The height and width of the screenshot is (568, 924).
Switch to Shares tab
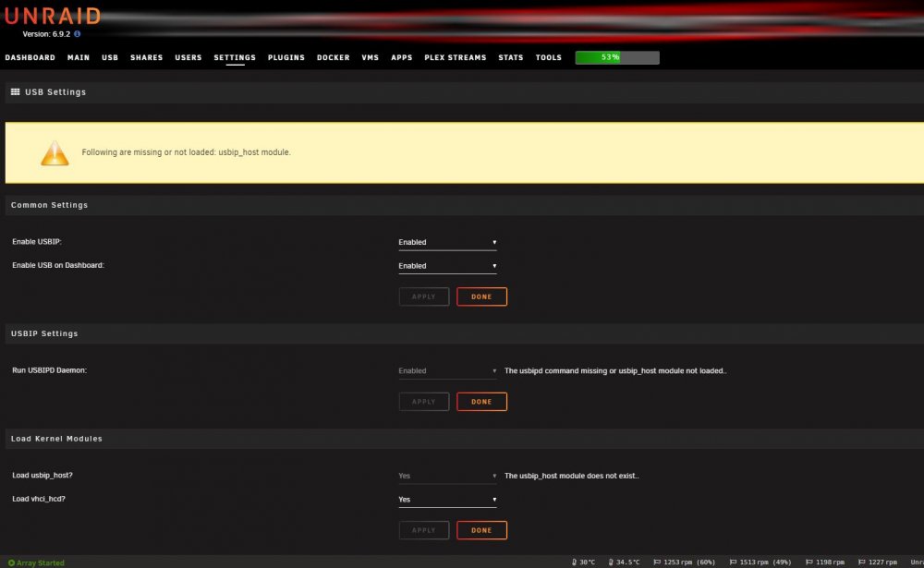pyautogui.click(x=146, y=58)
